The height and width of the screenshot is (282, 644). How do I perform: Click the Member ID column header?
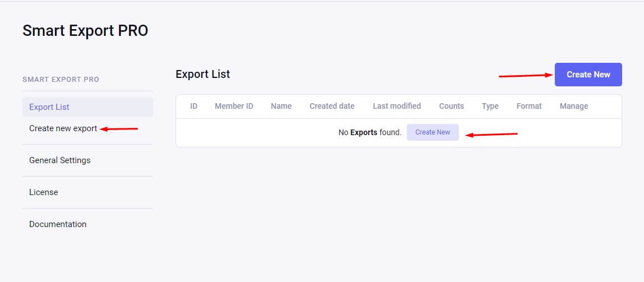click(234, 106)
